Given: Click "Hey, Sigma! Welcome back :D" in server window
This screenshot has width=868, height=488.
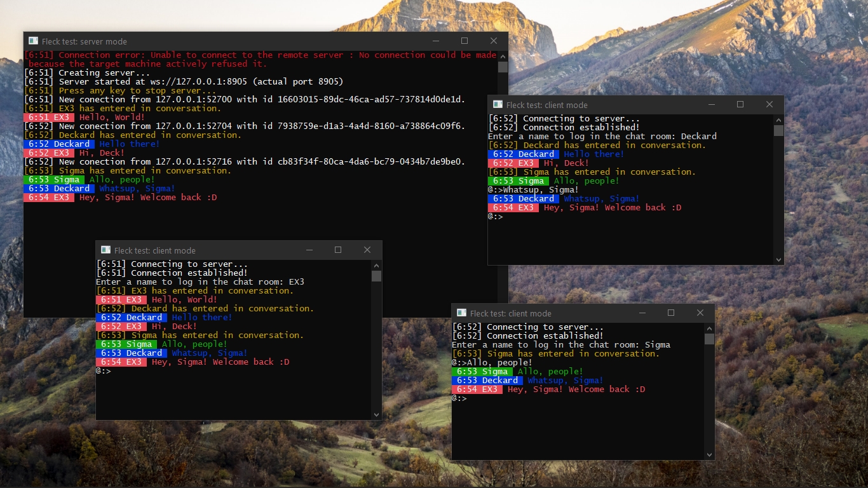Looking at the screenshot, I should tap(148, 198).
